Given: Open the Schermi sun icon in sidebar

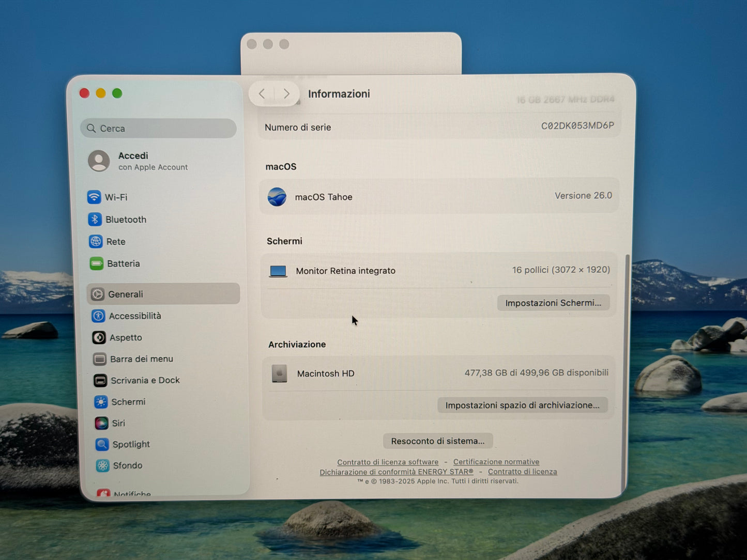Looking at the screenshot, I should coord(101,401).
